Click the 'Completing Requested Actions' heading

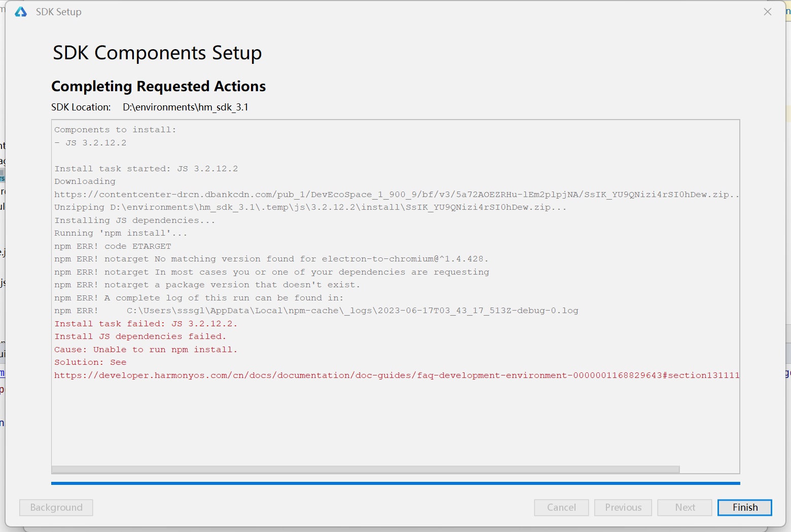click(x=159, y=86)
